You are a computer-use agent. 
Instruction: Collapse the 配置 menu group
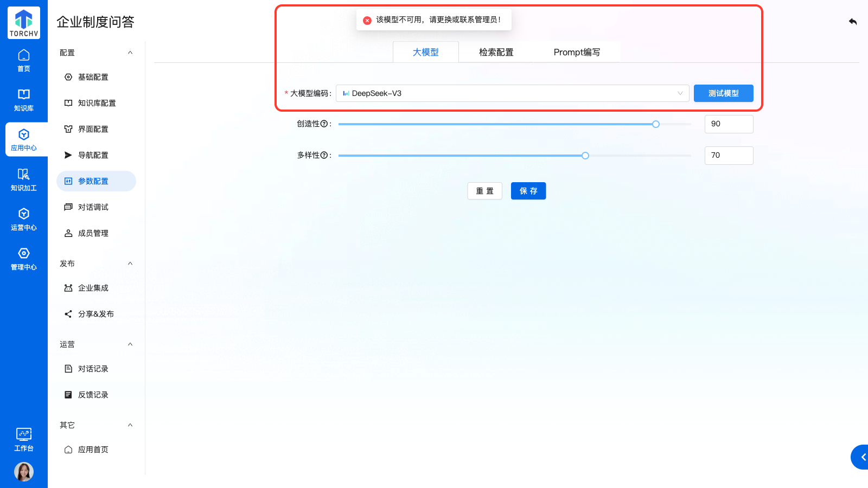pyautogui.click(x=130, y=53)
